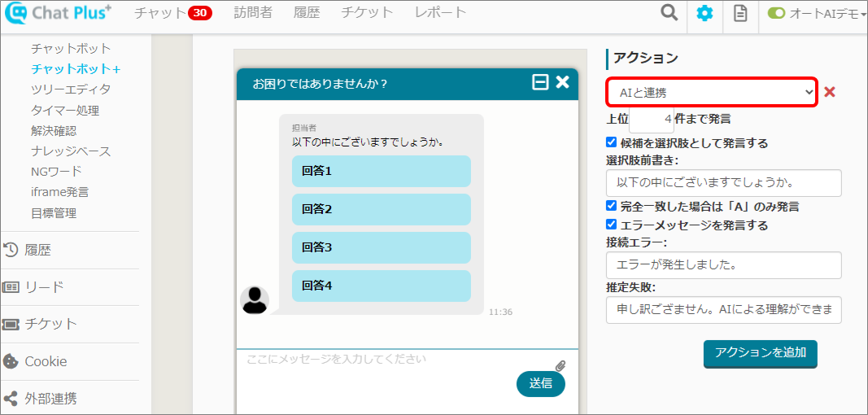Screen dimensions: 868x415
Task: Click the paperclip attachment icon
Action: click(x=560, y=365)
